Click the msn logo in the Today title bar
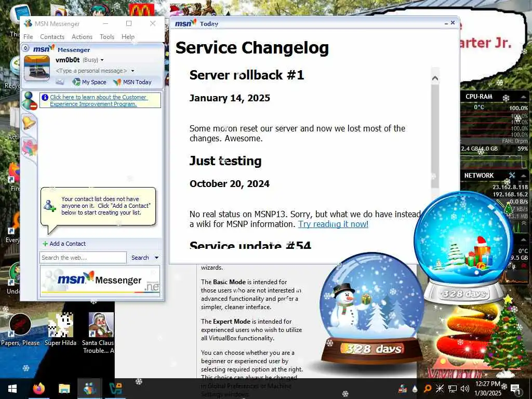 185,23
